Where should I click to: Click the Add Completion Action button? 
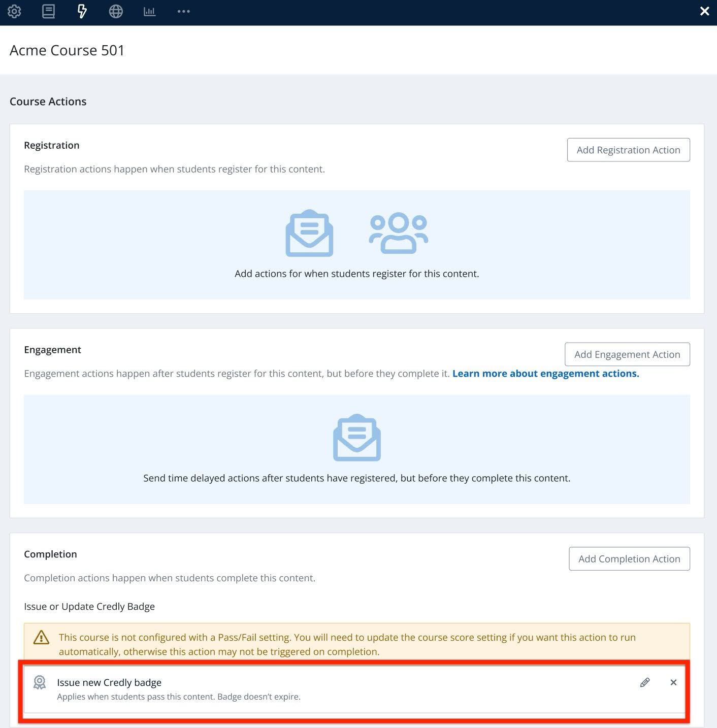click(629, 558)
